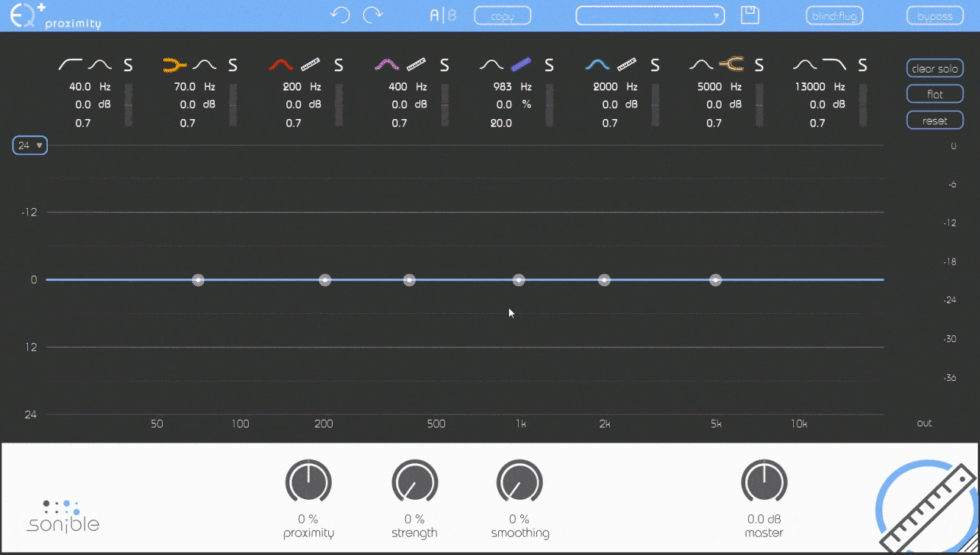Select the 1k band node on the EQ curve
The height and width of the screenshot is (555, 980).
519,280
